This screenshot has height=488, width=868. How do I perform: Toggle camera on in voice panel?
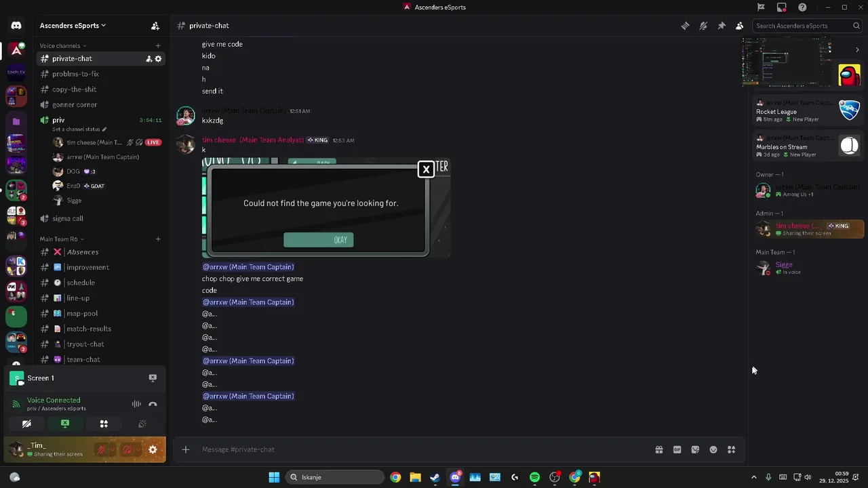[x=26, y=424]
